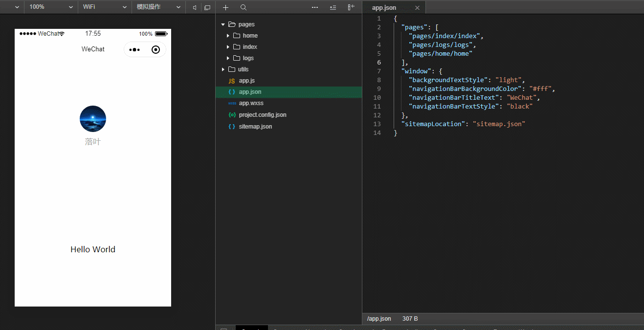
Task: Expand the utils folder arrow
Action: point(223,69)
